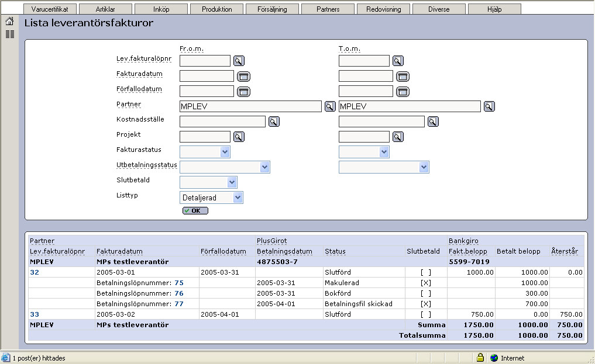Image resolution: width=595 pixels, height=364 pixels.
Task: Click the security lock icon in status bar
Action: pyautogui.click(x=480, y=358)
